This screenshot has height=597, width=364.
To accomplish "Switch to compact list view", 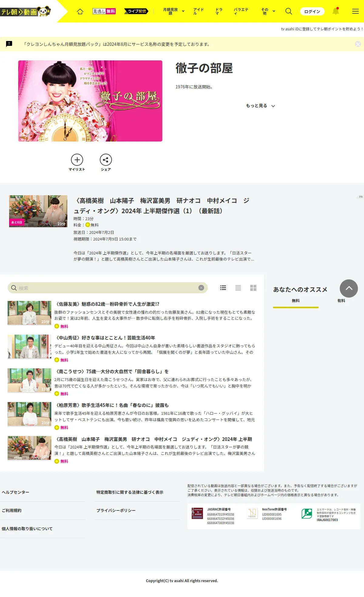I will tap(238, 288).
